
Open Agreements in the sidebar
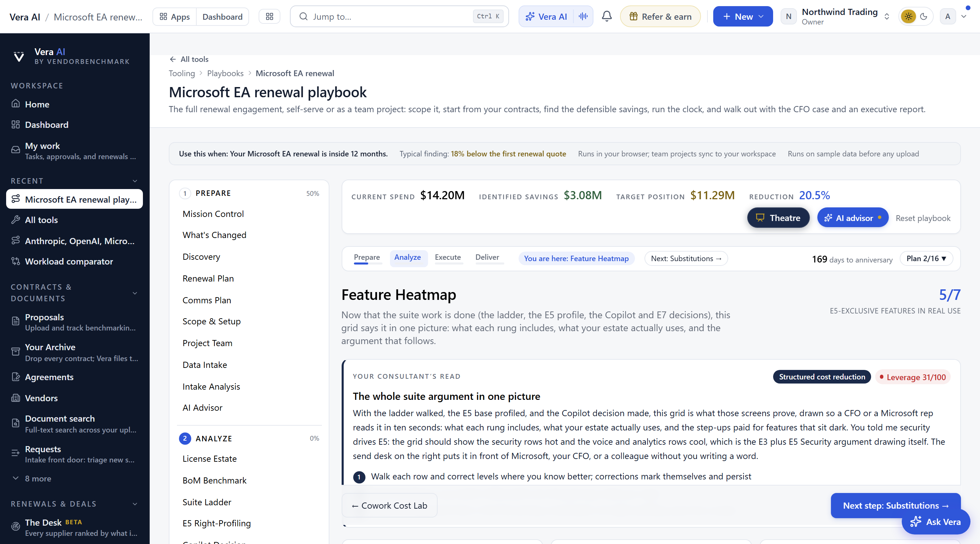click(75, 377)
